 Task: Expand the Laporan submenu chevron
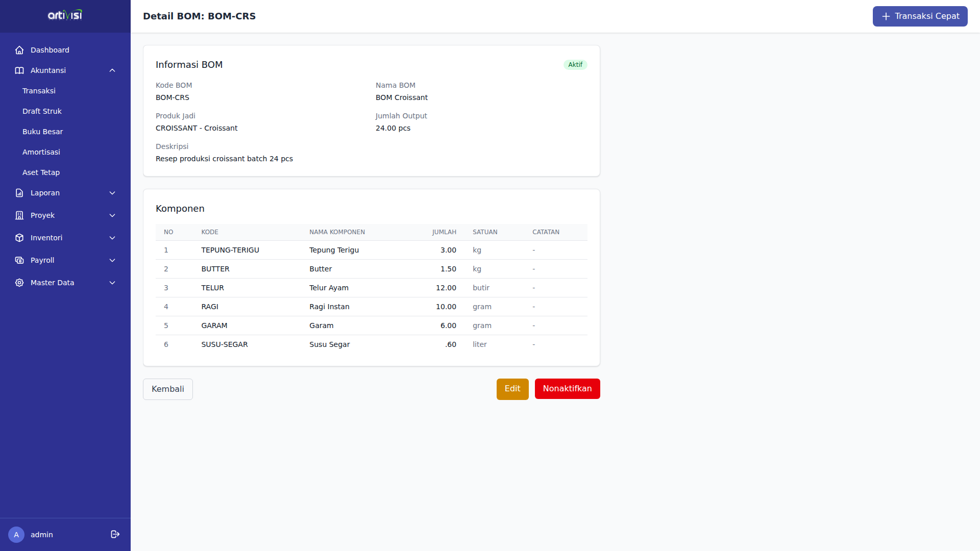pyautogui.click(x=112, y=193)
